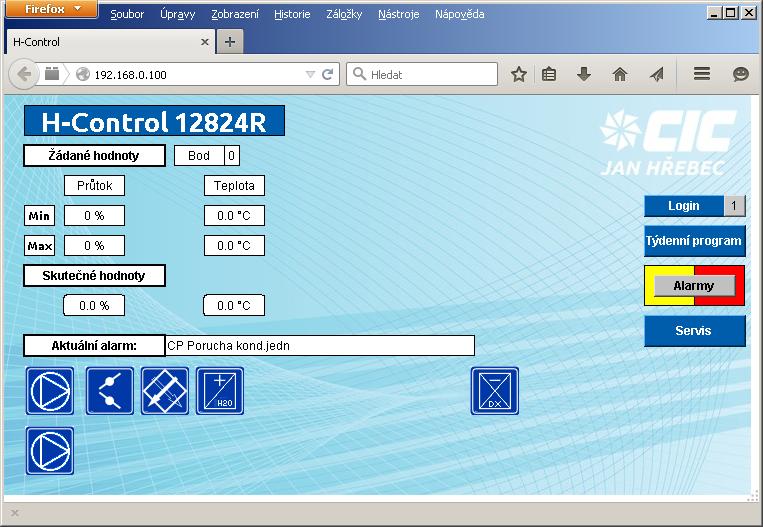This screenshot has width=763, height=527.
Task: Close the add-on bar with the x
Action: coord(15,513)
